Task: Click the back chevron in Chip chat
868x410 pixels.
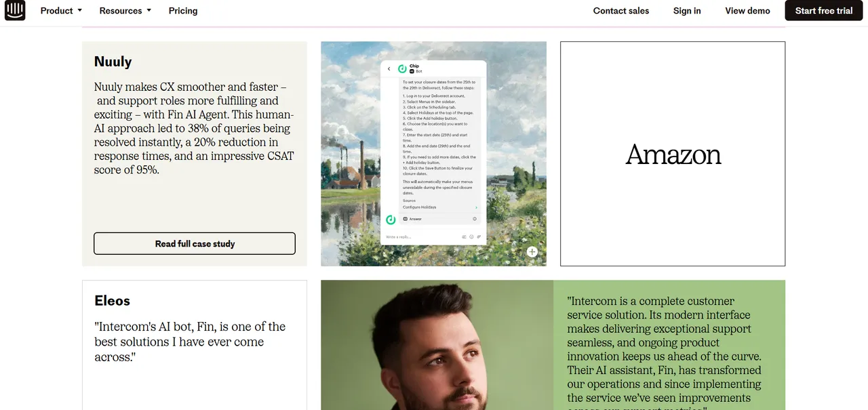Action: (x=389, y=69)
